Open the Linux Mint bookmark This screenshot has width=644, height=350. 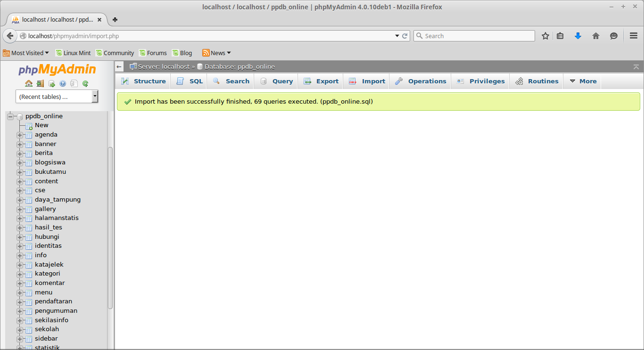click(x=73, y=53)
